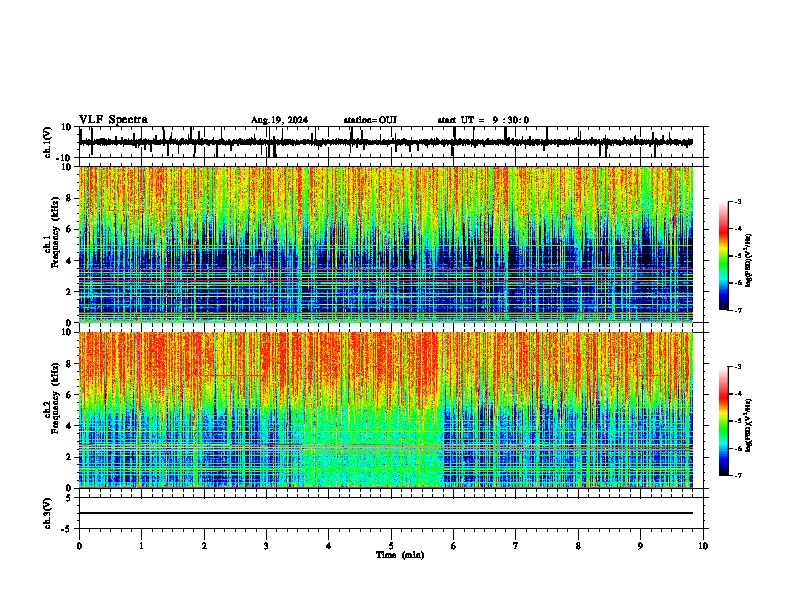Click the time axis tick label "7"
This screenshot has height=612, width=792.
click(516, 546)
